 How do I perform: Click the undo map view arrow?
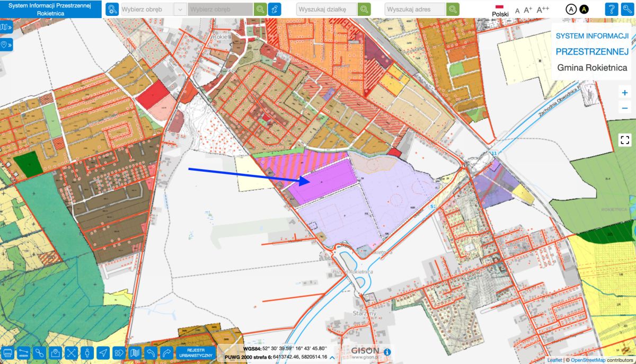(151, 353)
